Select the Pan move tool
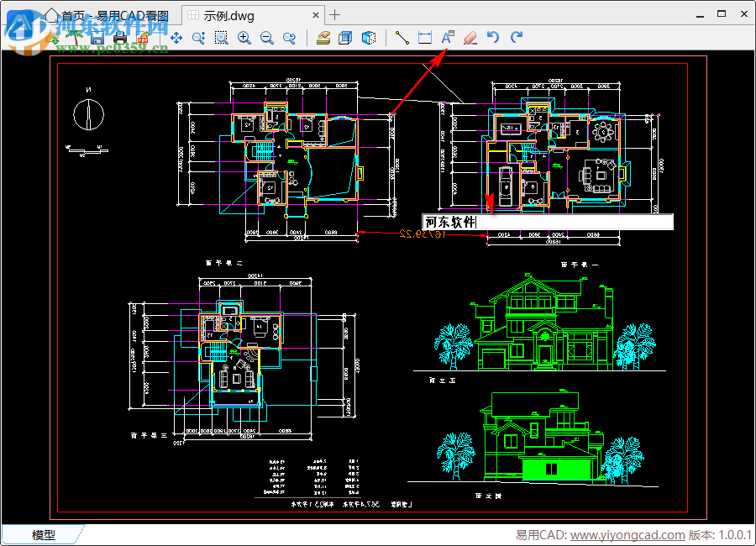The width and height of the screenshot is (756, 546). [x=176, y=38]
